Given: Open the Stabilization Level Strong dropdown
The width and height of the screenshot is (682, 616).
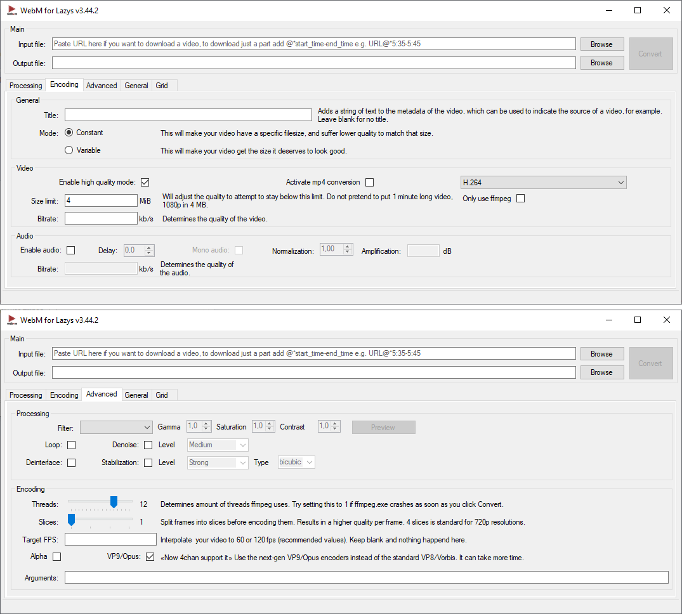Looking at the screenshot, I should pyautogui.click(x=218, y=463).
